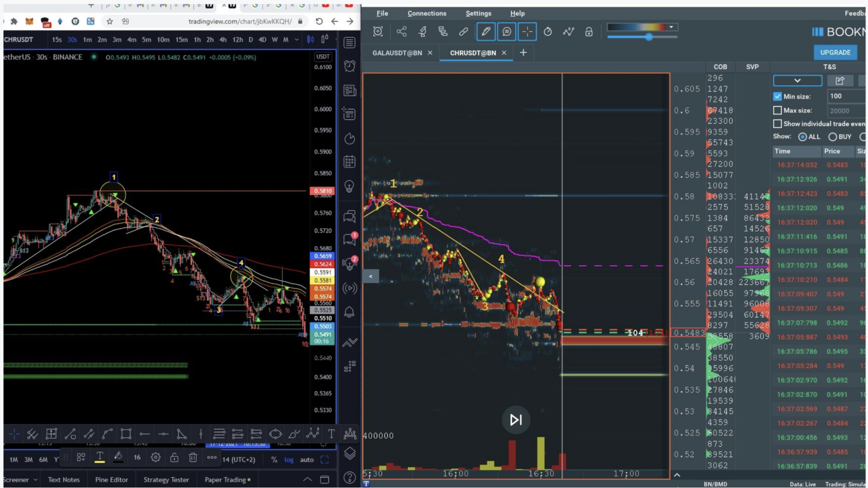Select the ellipse drawing tool
Screen dimensions: 868x488
[275, 434]
